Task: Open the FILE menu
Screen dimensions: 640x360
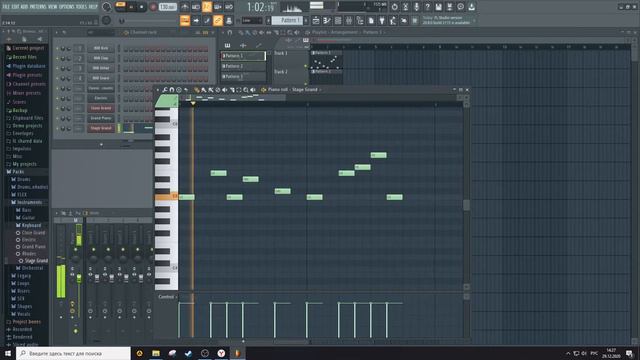Action: [6, 7]
